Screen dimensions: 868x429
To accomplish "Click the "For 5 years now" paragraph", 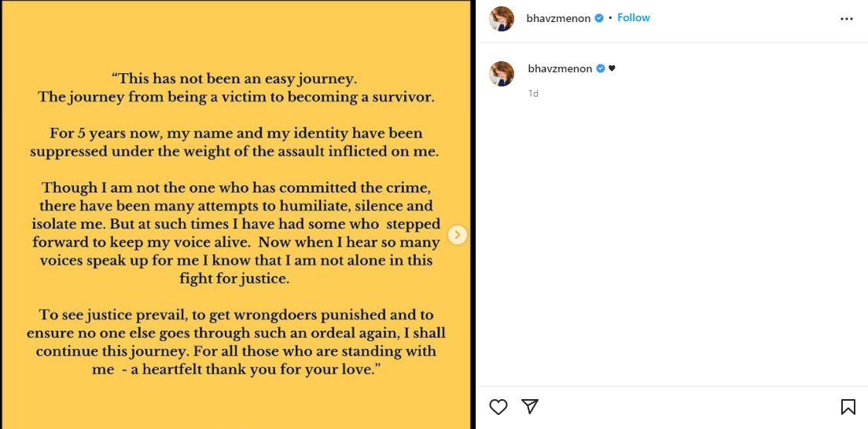I will coord(236,141).
